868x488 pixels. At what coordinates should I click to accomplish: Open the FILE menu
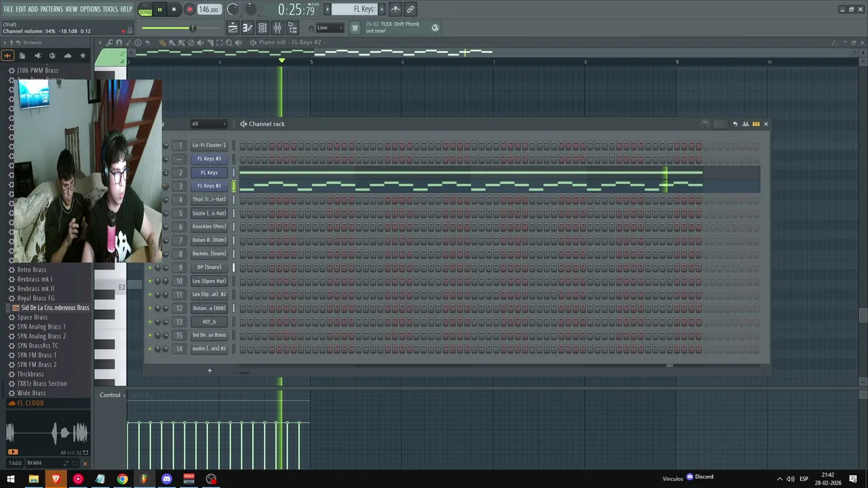pyautogui.click(x=8, y=9)
